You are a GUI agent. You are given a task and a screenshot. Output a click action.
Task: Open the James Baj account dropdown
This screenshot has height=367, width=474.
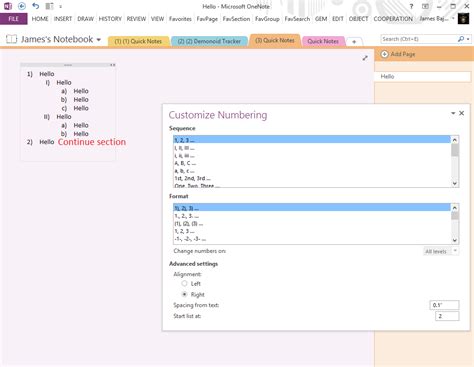point(437,19)
